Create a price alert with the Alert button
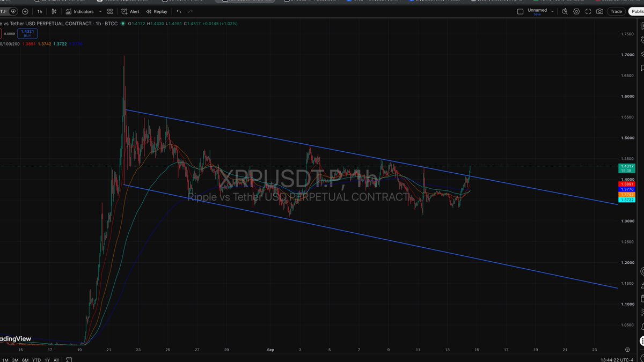 tap(130, 11)
